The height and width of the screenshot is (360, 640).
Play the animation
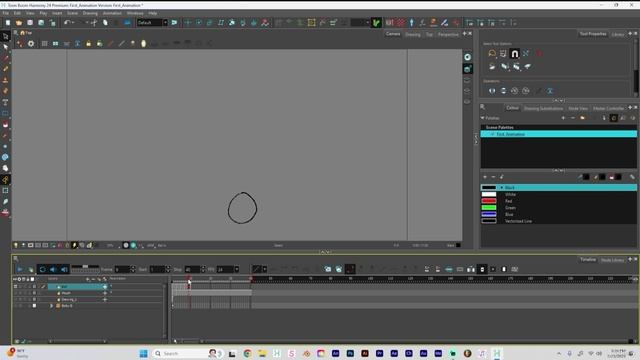pyautogui.click(x=20, y=269)
